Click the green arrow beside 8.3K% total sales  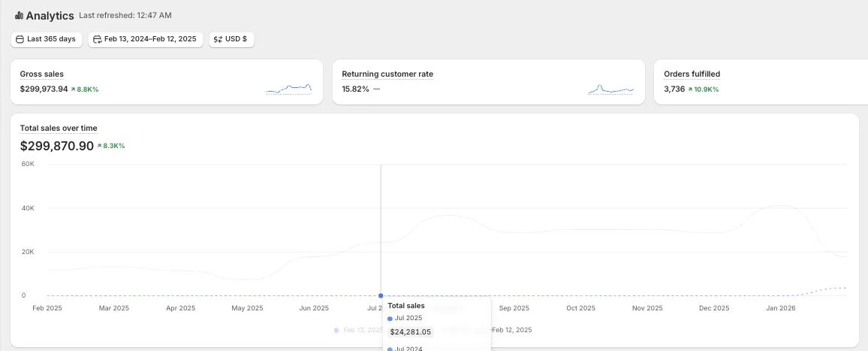[99, 146]
